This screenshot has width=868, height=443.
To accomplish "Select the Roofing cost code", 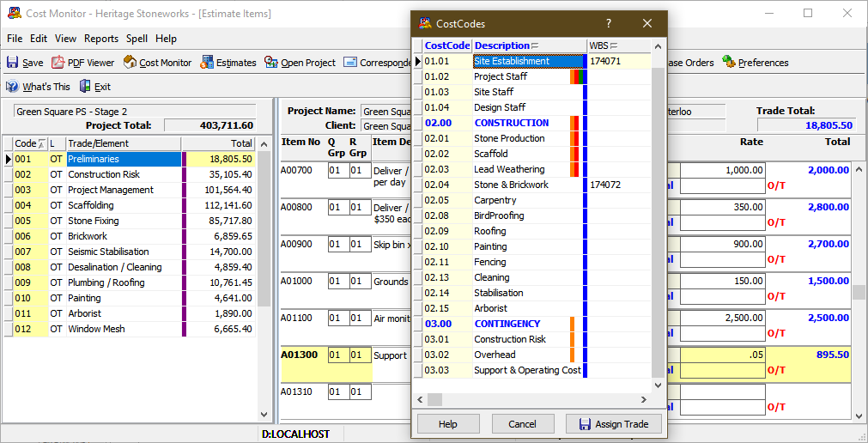I will tap(532, 232).
